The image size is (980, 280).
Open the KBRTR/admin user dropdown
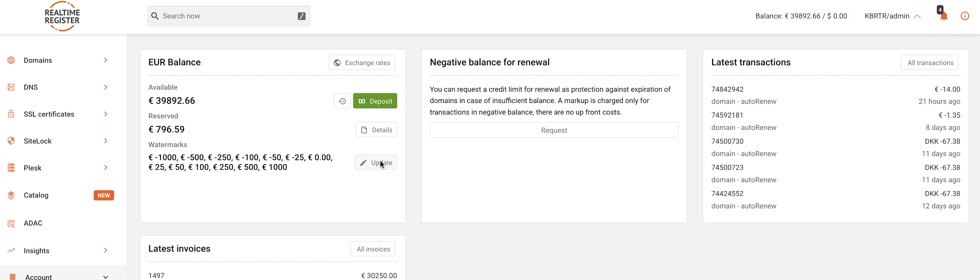point(893,16)
